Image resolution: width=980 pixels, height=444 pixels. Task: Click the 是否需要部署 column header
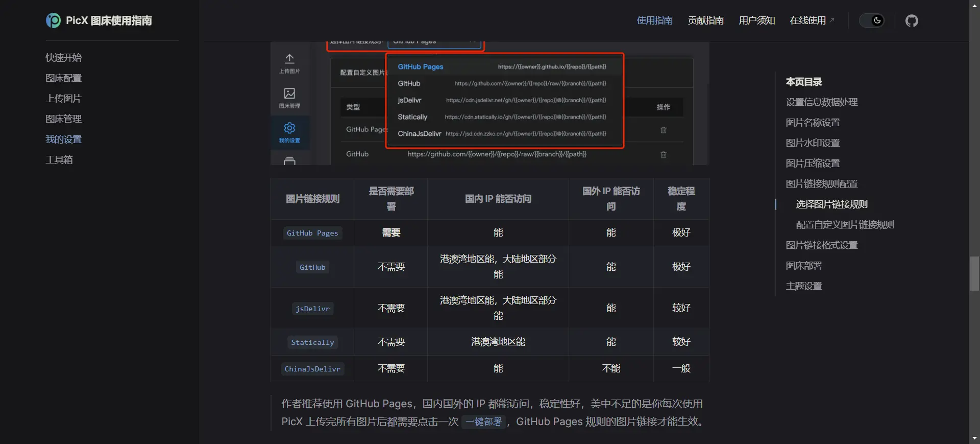(x=391, y=199)
